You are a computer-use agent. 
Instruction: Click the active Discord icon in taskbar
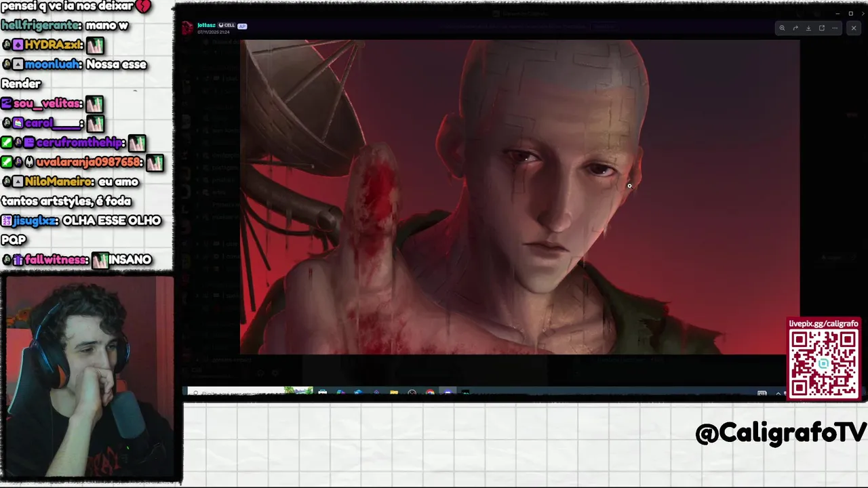click(448, 392)
